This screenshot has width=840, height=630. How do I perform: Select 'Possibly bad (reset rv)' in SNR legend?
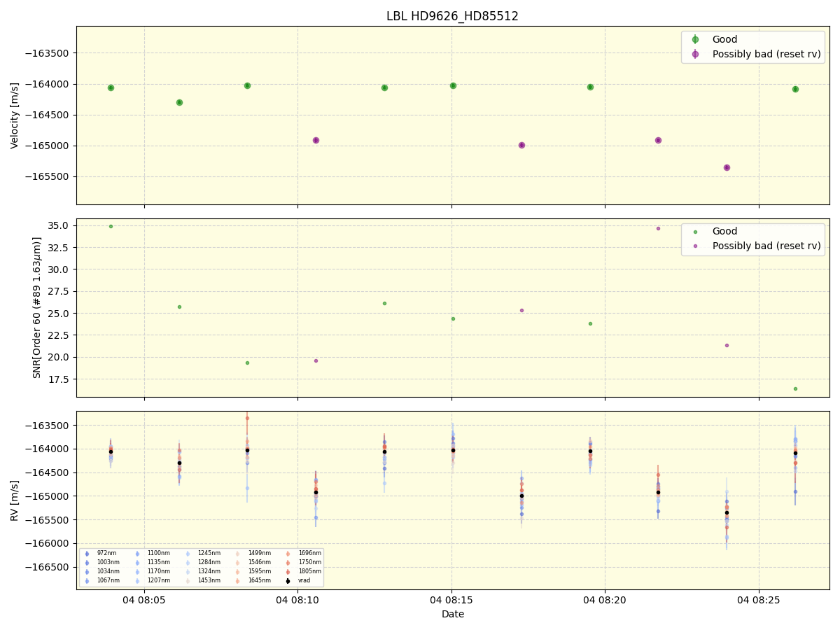[766, 246]
